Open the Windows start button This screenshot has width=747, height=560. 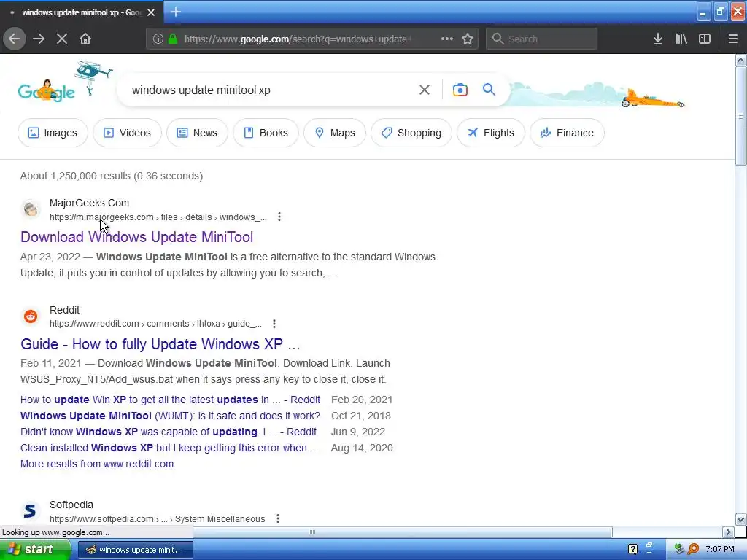(35, 549)
